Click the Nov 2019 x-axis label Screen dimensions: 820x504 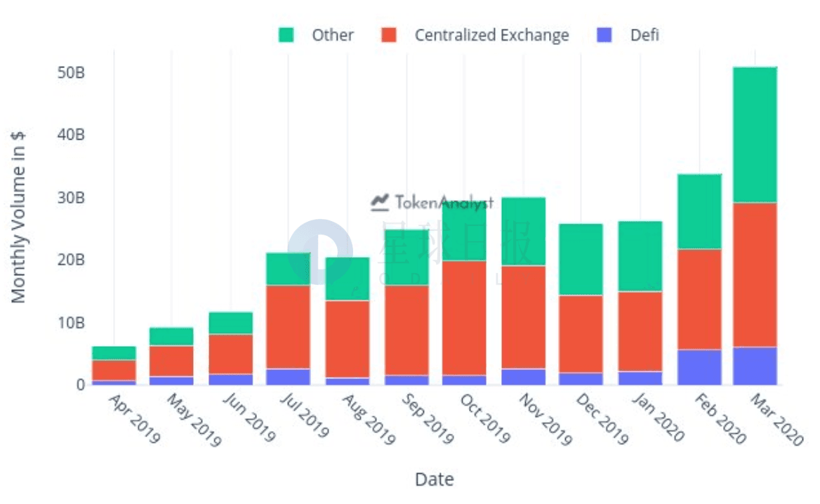545,419
